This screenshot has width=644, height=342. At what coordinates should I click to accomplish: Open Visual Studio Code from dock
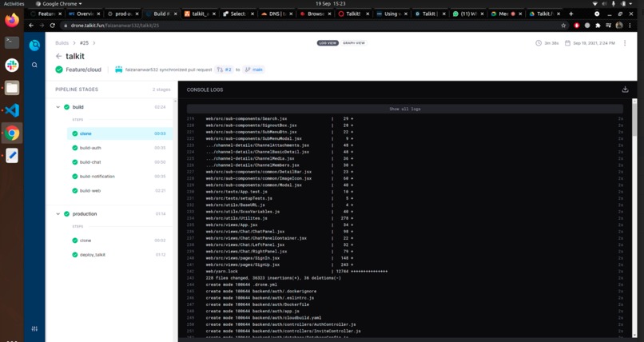(x=12, y=110)
